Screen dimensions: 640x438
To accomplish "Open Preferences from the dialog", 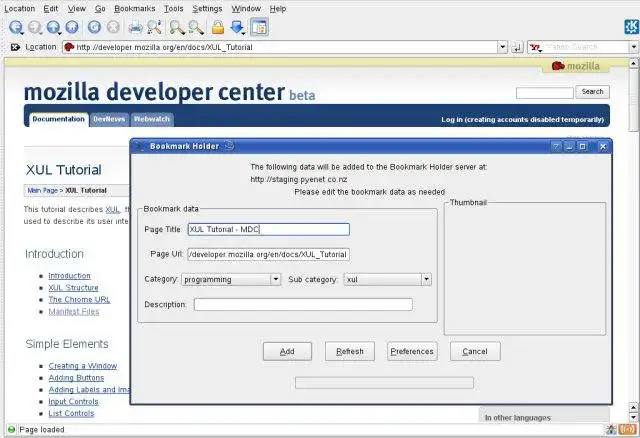I will [x=412, y=351].
